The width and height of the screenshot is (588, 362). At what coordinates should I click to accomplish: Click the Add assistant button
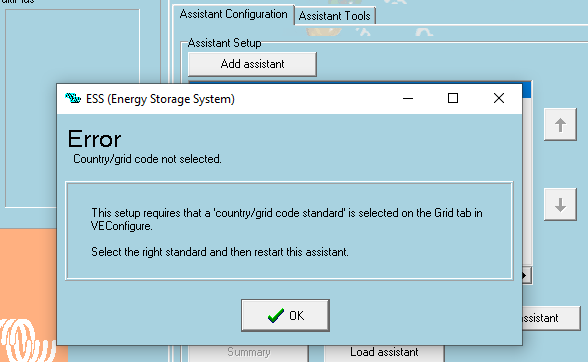(x=252, y=64)
